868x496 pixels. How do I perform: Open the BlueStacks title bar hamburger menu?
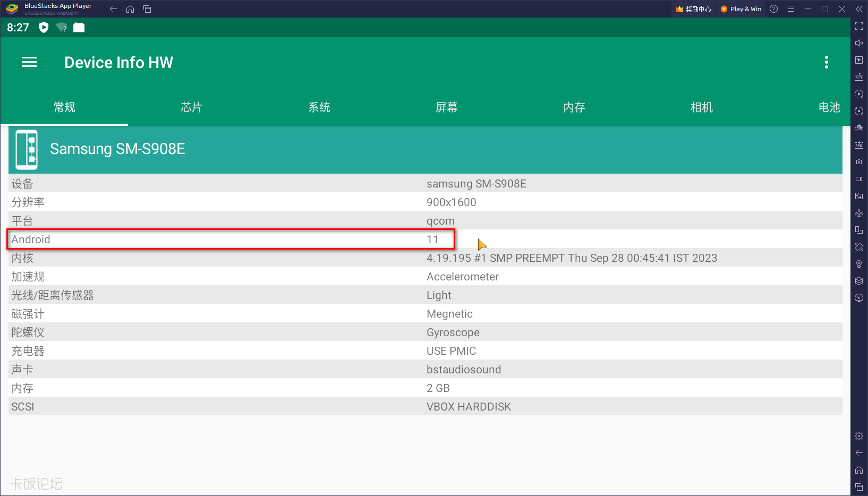(x=791, y=9)
